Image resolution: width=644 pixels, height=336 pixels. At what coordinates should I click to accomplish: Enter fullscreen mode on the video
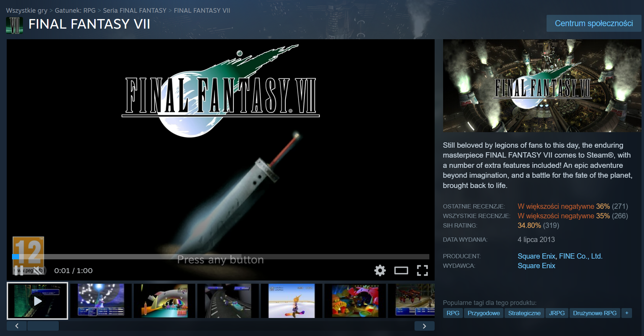[x=422, y=270]
